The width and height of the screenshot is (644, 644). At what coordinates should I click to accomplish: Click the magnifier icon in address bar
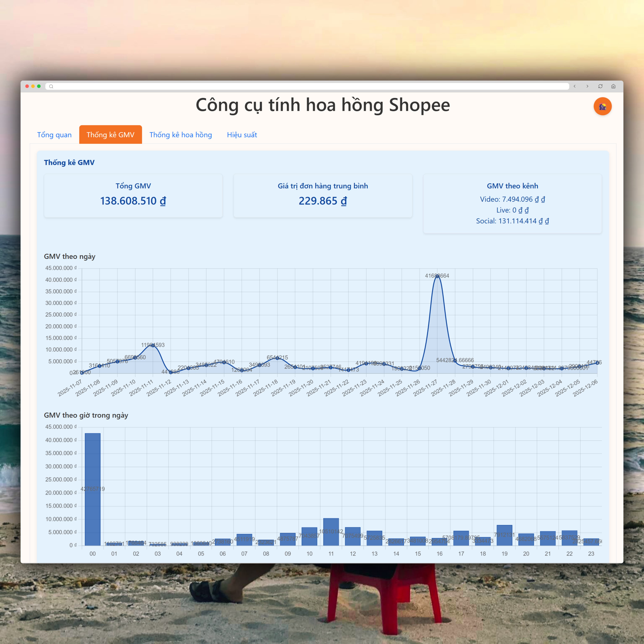pos(51,87)
